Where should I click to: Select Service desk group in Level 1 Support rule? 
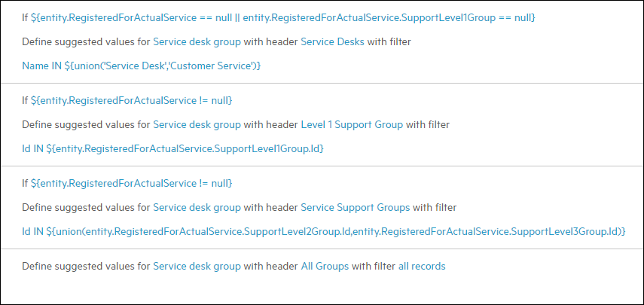point(197,124)
